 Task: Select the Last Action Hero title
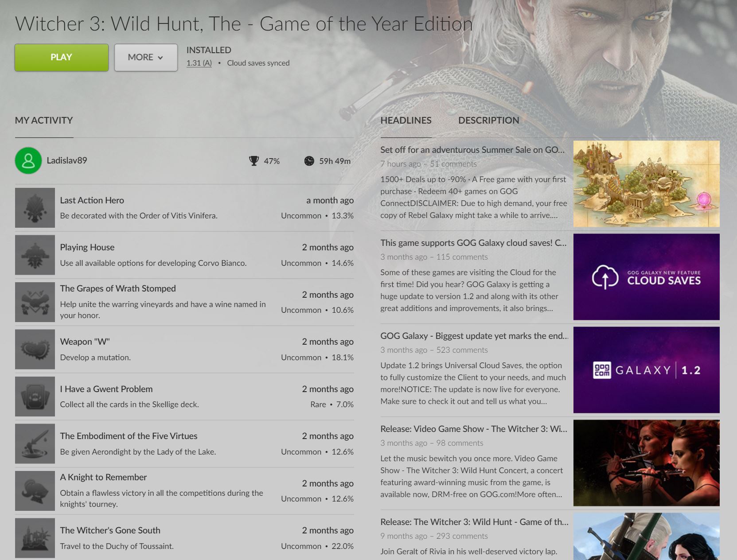92,200
